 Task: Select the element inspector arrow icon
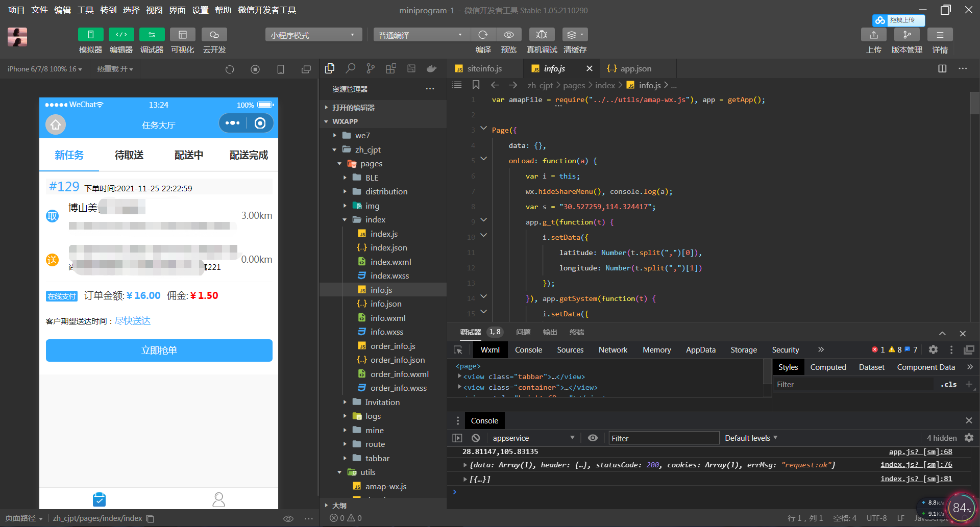(458, 350)
